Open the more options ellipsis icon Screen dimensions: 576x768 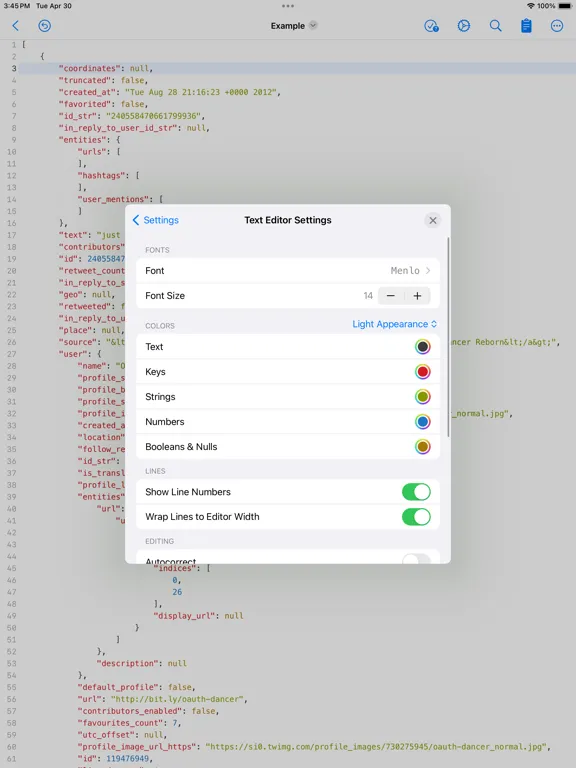(x=557, y=26)
